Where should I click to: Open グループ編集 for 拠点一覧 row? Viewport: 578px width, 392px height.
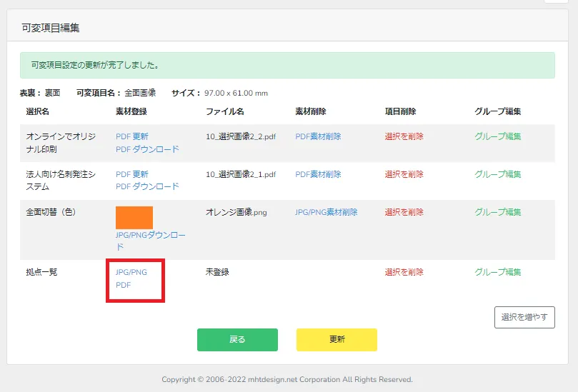[x=498, y=272]
